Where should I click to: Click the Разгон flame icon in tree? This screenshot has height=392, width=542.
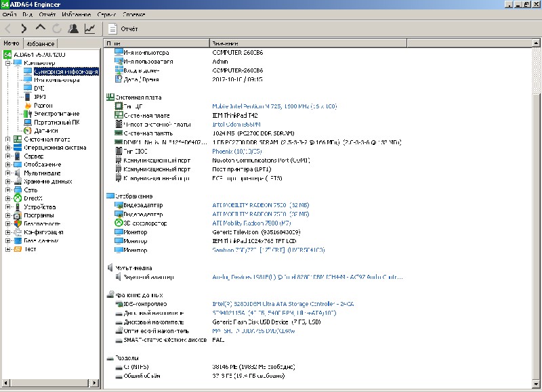(28, 106)
